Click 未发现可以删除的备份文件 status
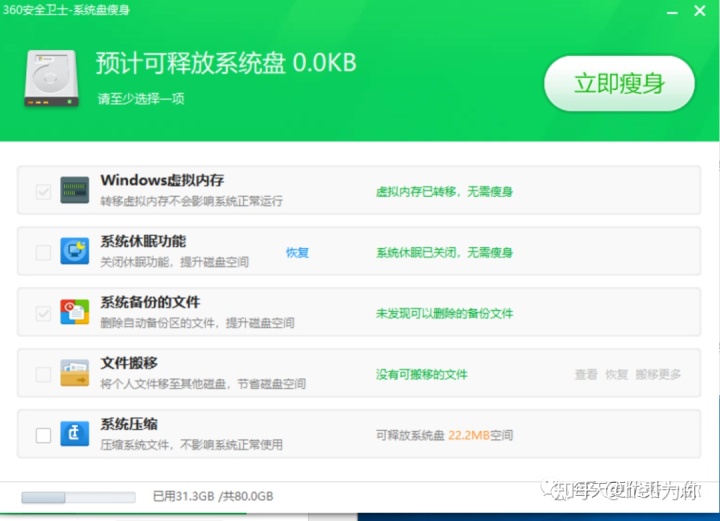 [x=444, y=314]
